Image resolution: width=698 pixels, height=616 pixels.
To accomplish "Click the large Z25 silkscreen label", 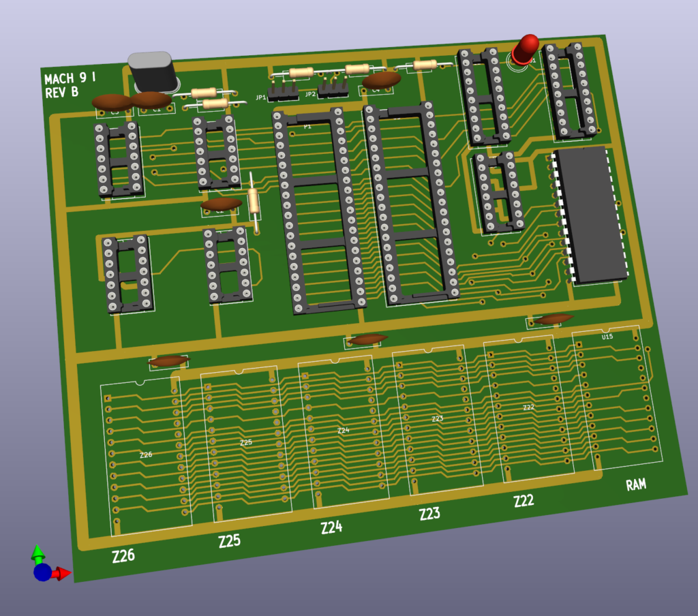I will tap(229, 541).
